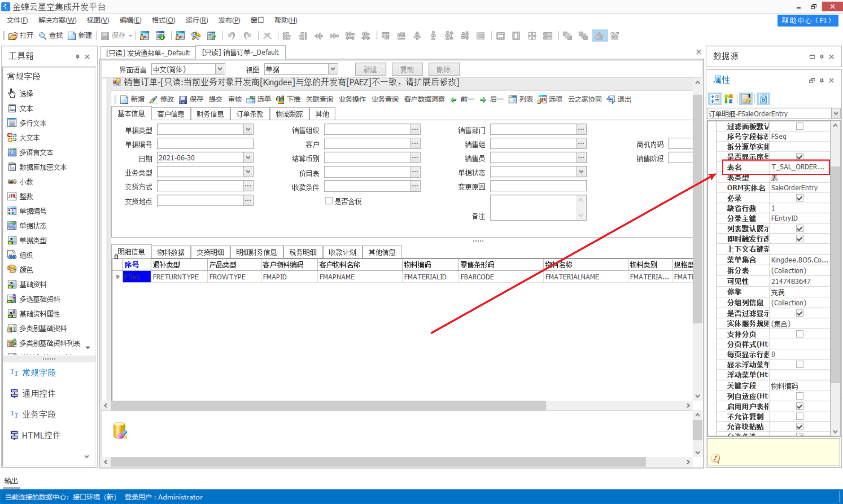Toggle the 必录 property checkbox

coord(800,198)
